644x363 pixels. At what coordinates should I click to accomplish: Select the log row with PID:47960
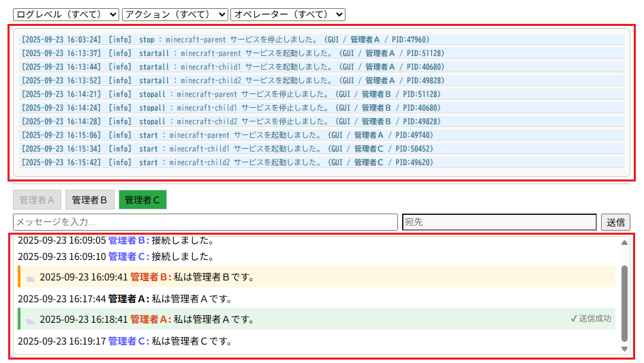pos(322,40)
